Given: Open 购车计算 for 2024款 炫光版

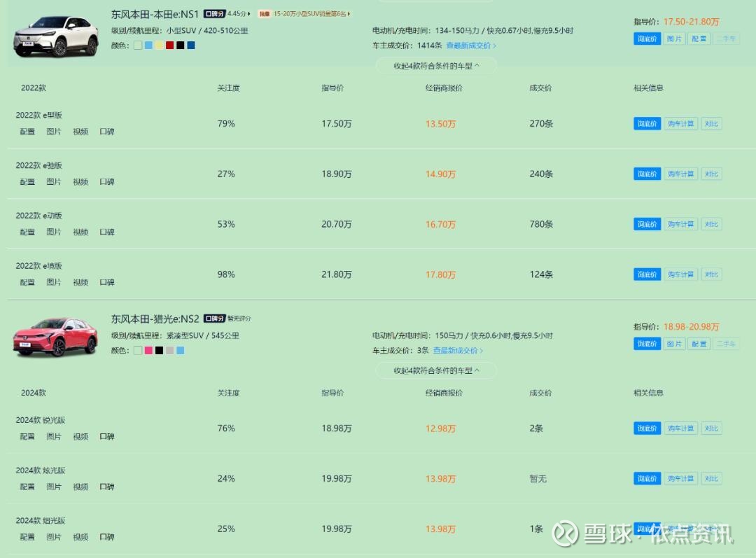Looking at the screenshot, I should point(681,478).
